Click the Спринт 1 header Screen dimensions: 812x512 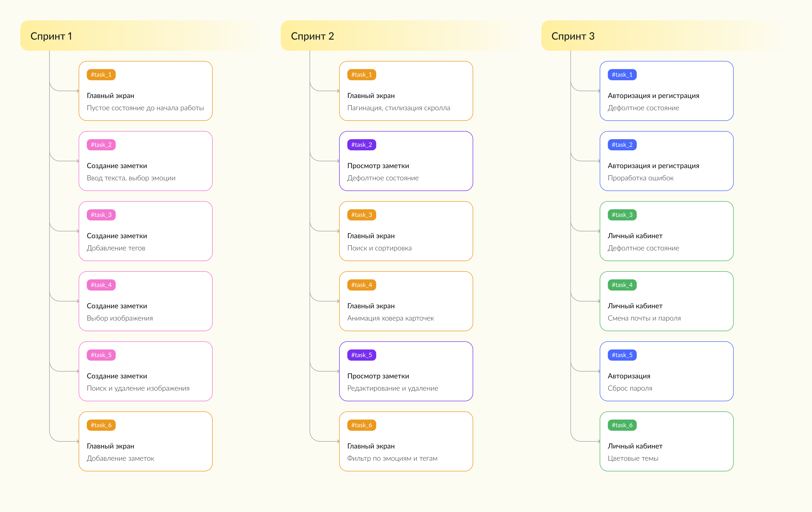(51, 36)
